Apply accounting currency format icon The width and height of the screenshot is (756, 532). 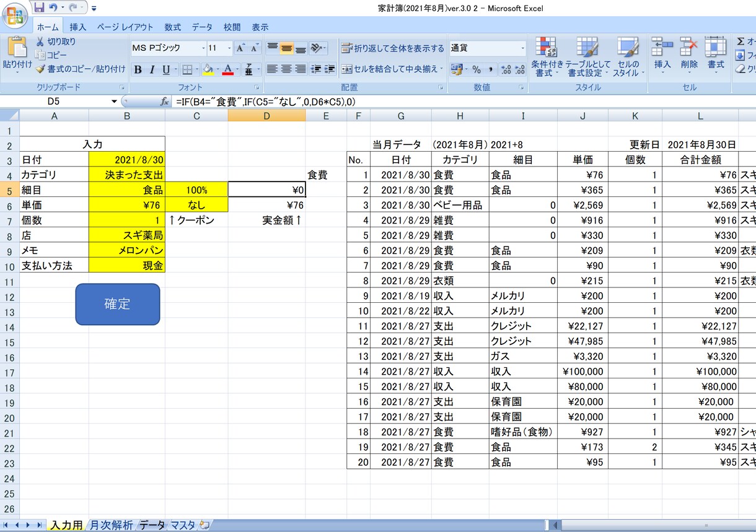457,69
